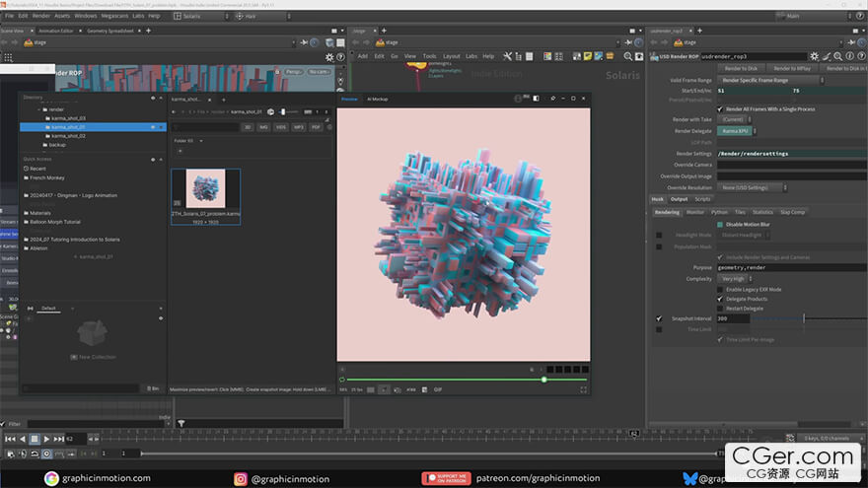Viewport: 868px width, 488px height.
Task: Click the green preview playback slider handle
Action: click(x=543, y=380)
